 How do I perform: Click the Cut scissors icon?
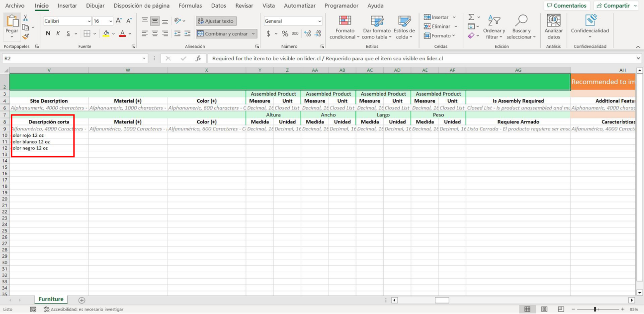click(x=25, y=18)
